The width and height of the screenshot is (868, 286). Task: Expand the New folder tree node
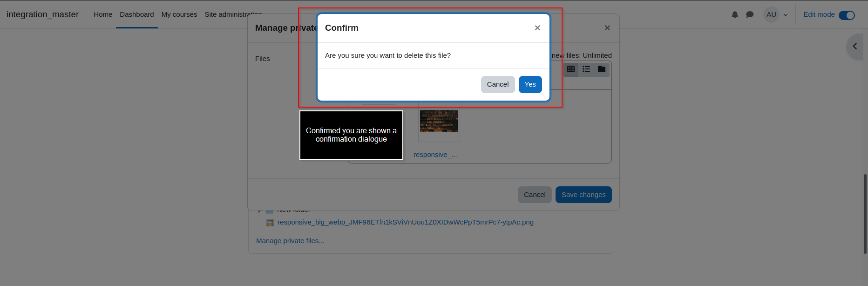click(260, 211)
